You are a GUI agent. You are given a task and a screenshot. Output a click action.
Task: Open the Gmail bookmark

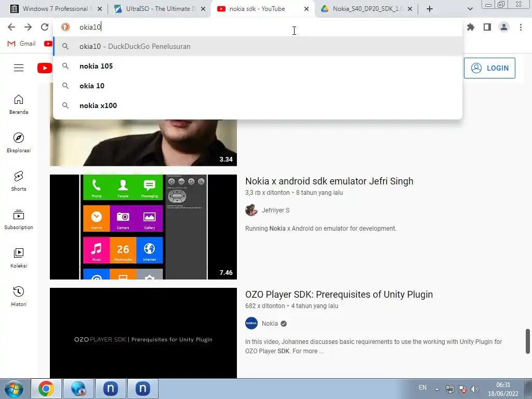pyautogui.click(x=21, y=44)
